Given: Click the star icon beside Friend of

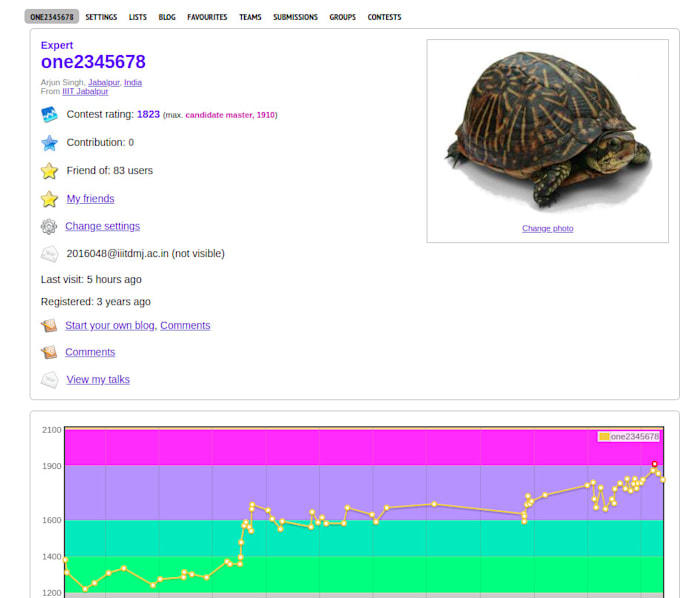Looking at the screenshot, I should (x=49, y=171).
